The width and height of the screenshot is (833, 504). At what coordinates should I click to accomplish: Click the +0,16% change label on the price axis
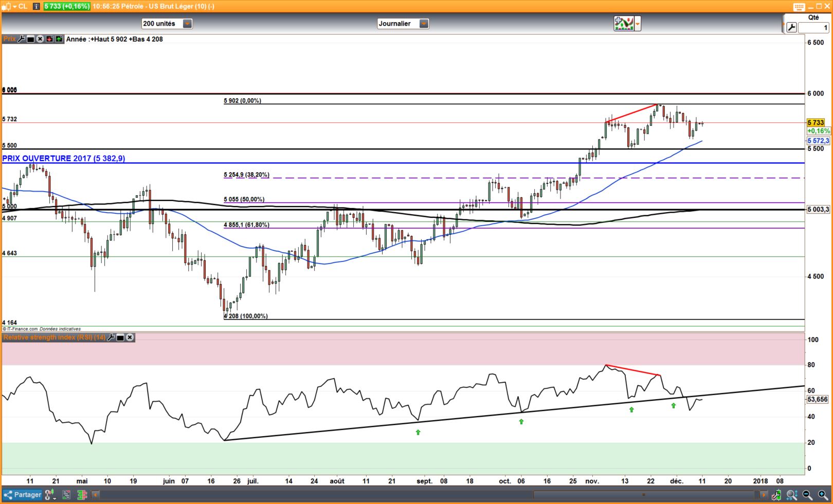click(x=818, y=131)
